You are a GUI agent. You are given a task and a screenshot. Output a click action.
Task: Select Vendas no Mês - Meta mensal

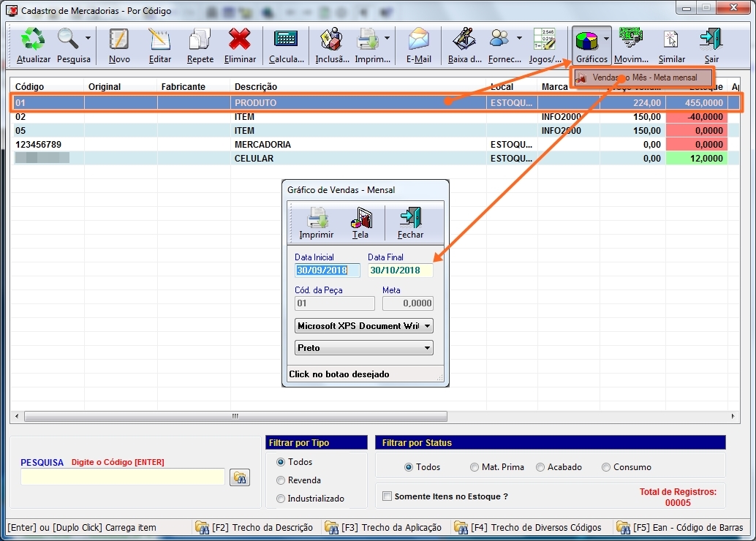(x=643, y=77)
